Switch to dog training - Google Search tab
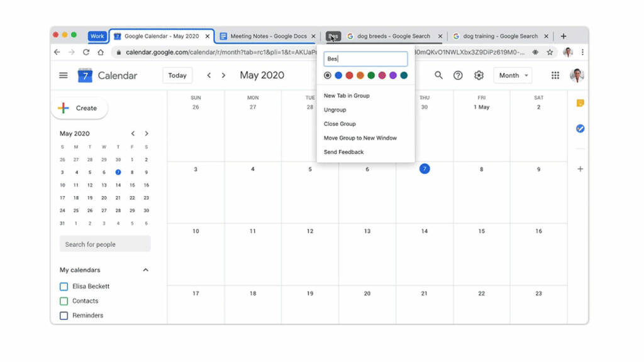Image resolution: width=644 pixels, height=362 pixels. pyautogui.click(x=500, y=36)
